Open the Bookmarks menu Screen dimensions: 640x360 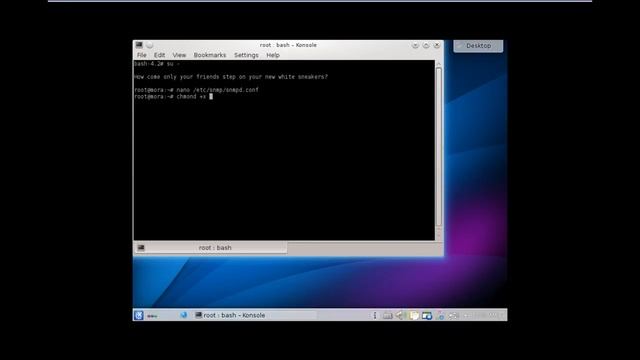(x=209, y=55)
